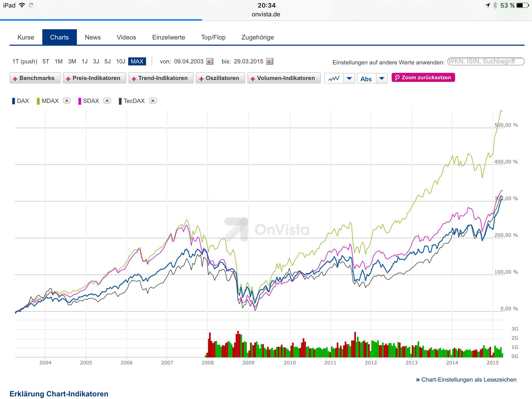The width and height of the screenshot is (532, 399).
Task: Open the 'bis' date calendar picker
Action: pos(270,62)
